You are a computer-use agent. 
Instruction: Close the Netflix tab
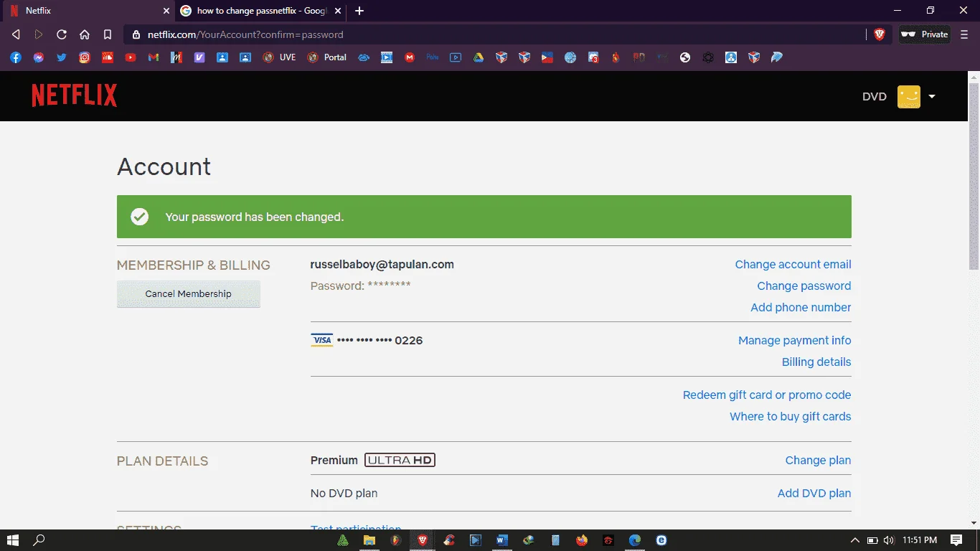166,11
